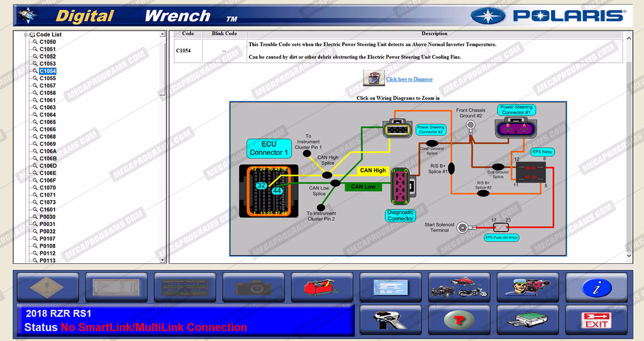Click the grayed-out dark panel button
Screen dimensions: 644x341
[x=185, y=287]
